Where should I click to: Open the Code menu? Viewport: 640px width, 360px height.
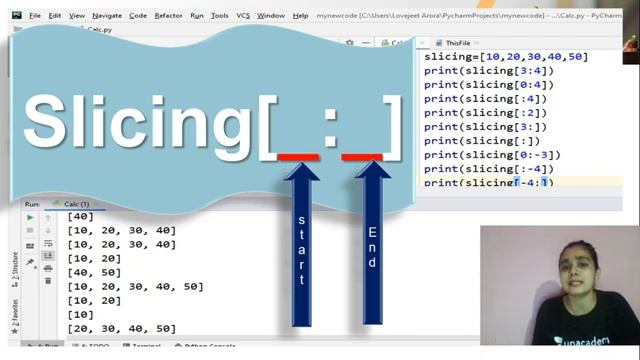click(x=138, y=16)
